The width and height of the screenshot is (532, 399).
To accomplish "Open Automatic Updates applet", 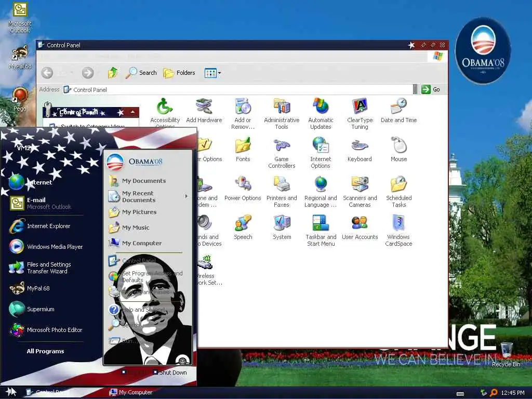I will click(x=321, y=114).
